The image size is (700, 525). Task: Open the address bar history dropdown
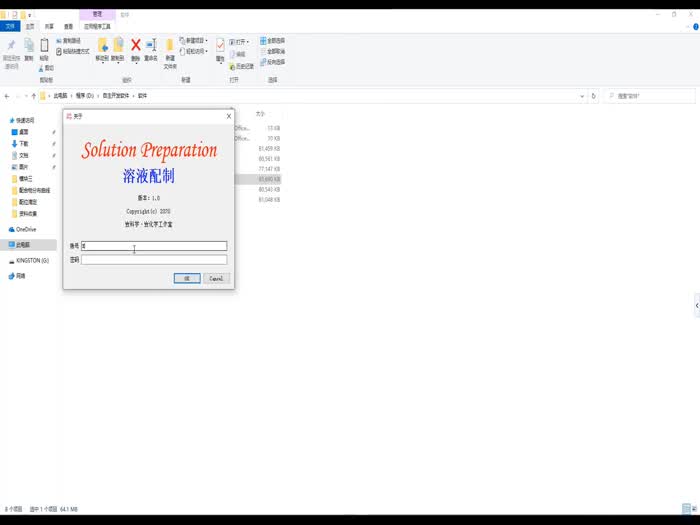[583, 96]
